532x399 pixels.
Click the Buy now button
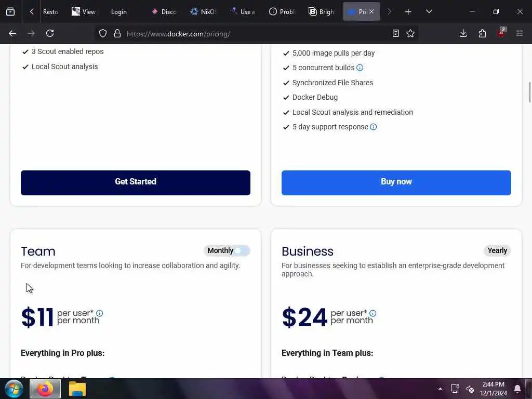[396, 182]
